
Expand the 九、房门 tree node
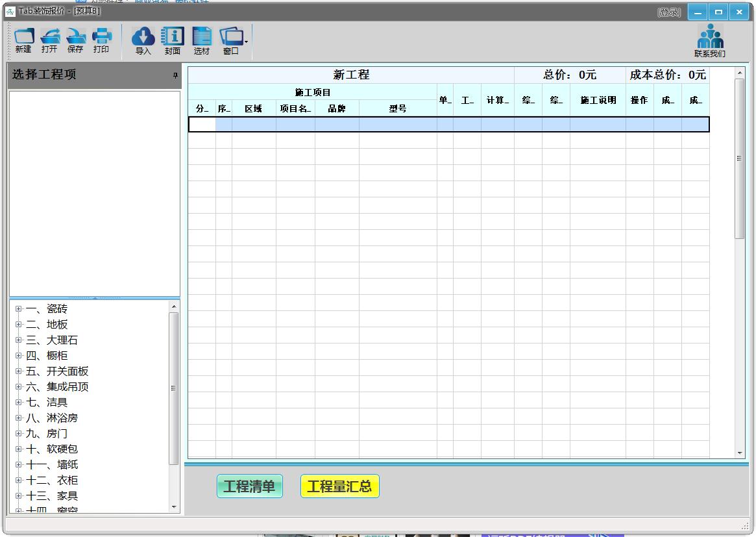click(x=19, y=434)
